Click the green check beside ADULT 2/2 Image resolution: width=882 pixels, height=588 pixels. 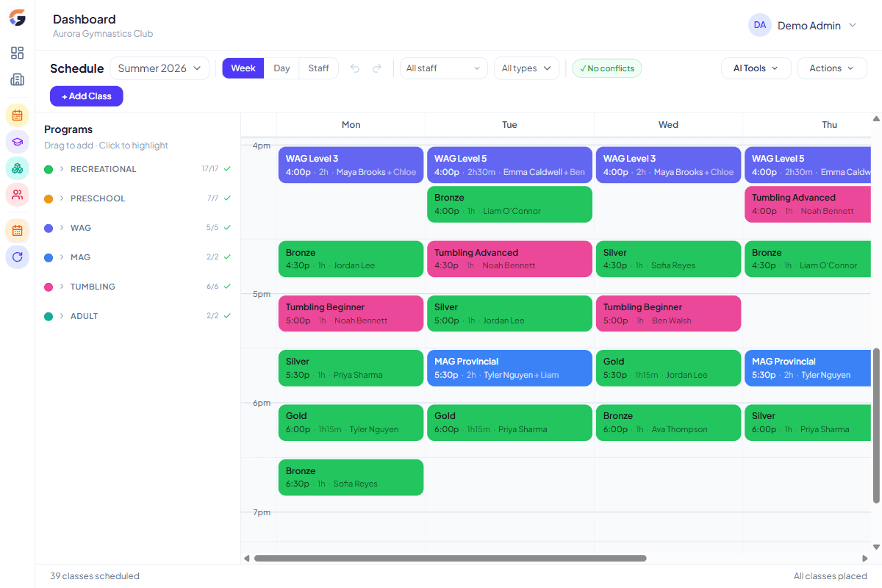point(228,316)
